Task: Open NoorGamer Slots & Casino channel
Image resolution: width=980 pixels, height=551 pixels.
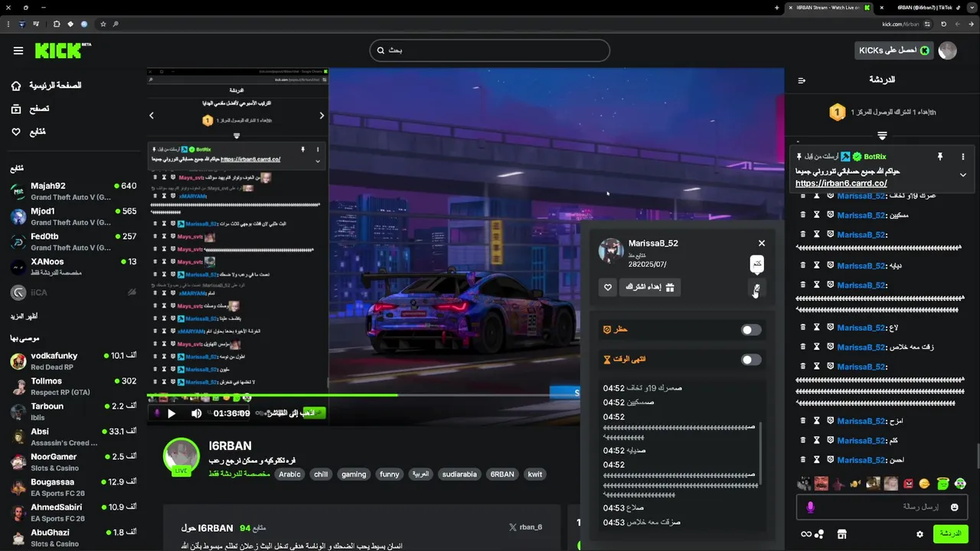Action: 73,462
